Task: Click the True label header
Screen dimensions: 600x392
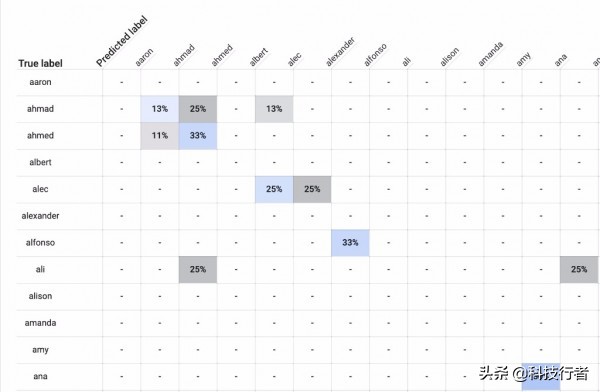Action: click(x=40, y=64)
